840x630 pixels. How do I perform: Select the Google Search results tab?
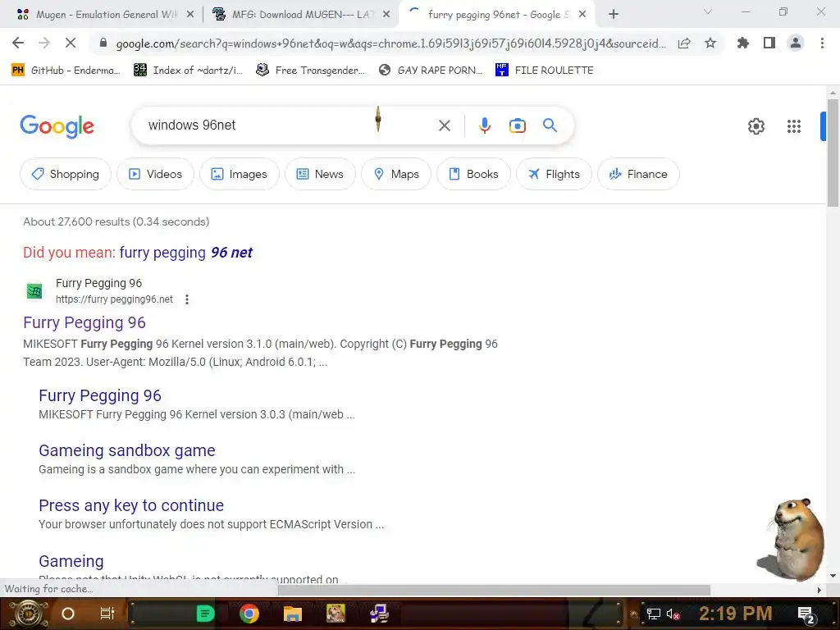(498, 15)
